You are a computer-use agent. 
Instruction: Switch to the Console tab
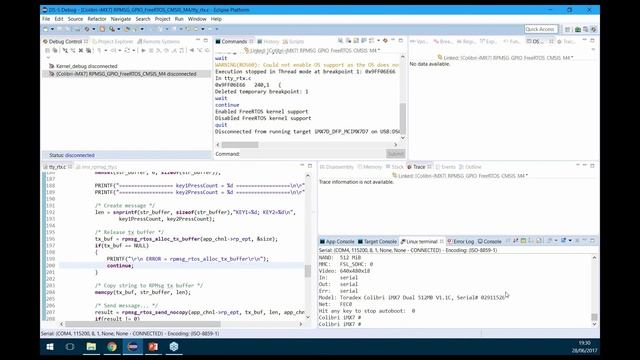click(x=489, y=242)
